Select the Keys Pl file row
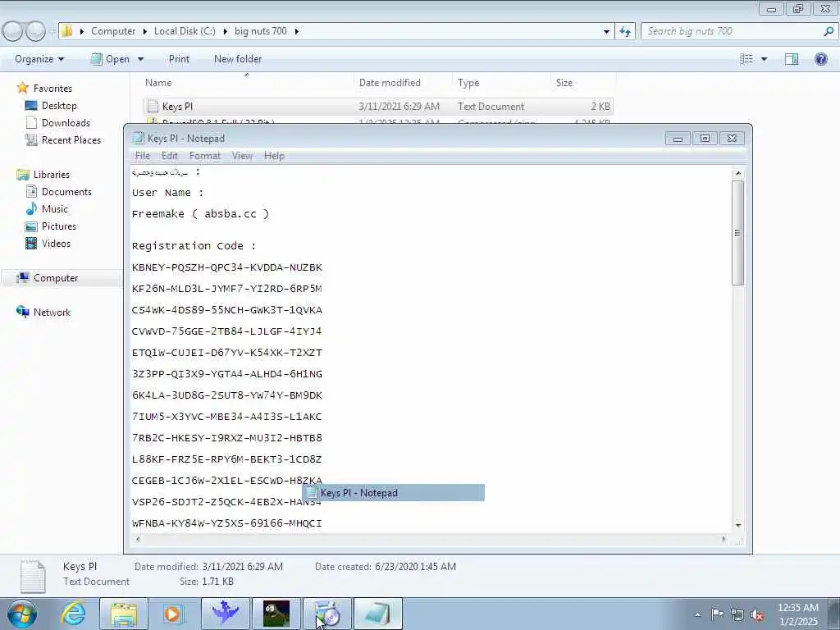Image resolution: width=840 pixels, height=630 pixels. pyautogui.click(x=377, y=106)
